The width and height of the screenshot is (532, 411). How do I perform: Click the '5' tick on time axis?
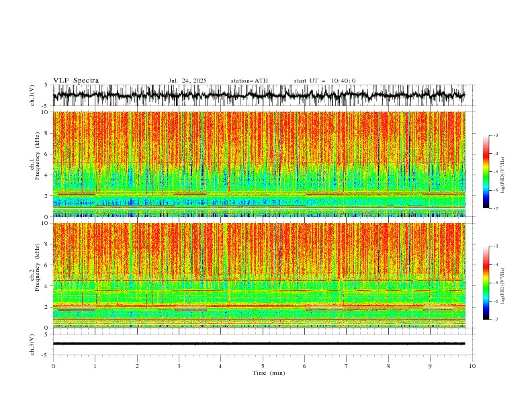point(263,366)
